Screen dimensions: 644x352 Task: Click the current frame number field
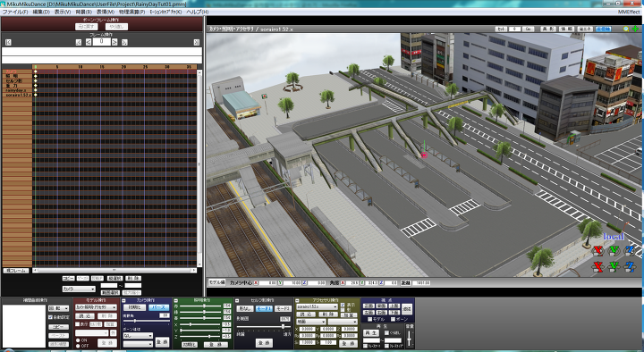(101, 42)
